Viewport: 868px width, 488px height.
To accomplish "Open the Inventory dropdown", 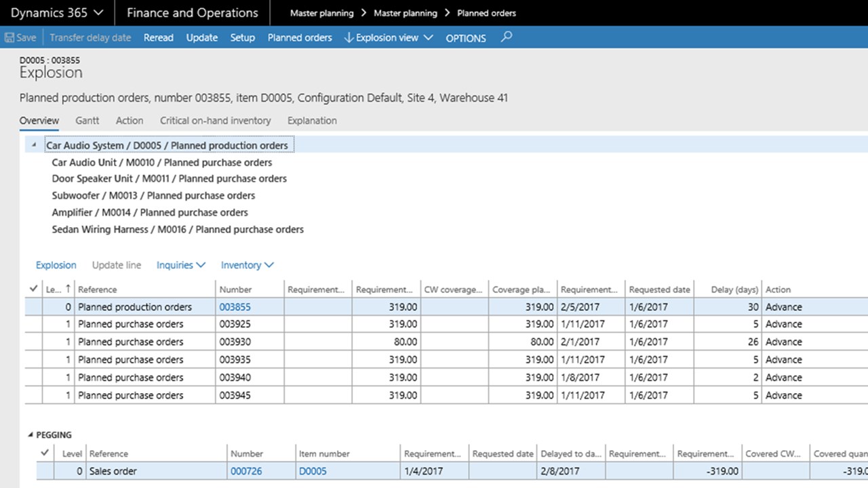I will [x=248, y=265].
